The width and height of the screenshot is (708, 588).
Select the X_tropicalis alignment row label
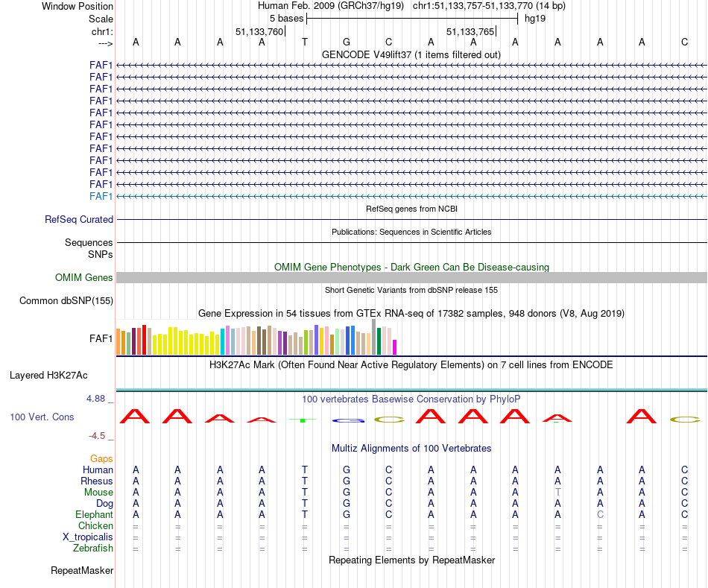(x=88, y=537)
